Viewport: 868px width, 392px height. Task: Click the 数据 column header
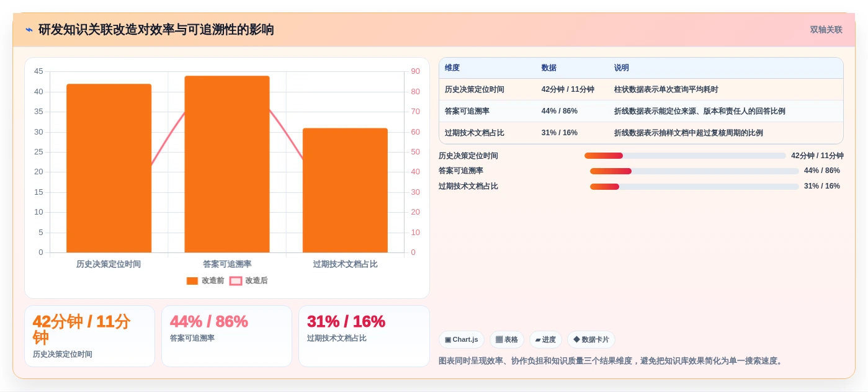pos(549,68)
